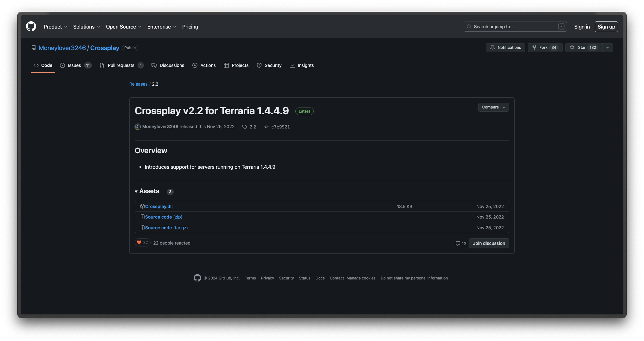Open the footer Docs link
This screenshot has width=644, height=341.
[x=320, y=278]
